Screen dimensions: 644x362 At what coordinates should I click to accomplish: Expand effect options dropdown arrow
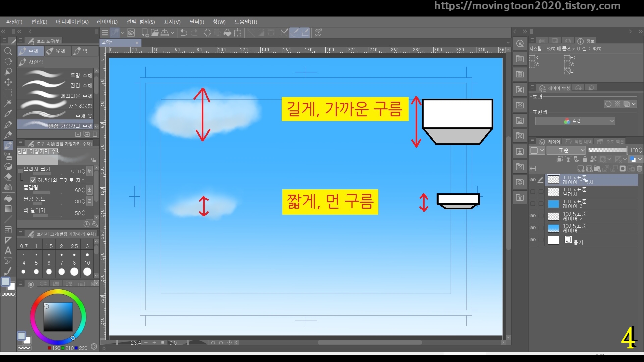[634, 104]
